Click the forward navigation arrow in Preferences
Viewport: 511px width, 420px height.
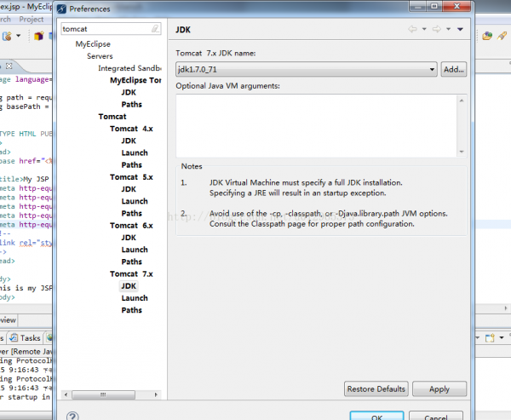tap(437, 29)
